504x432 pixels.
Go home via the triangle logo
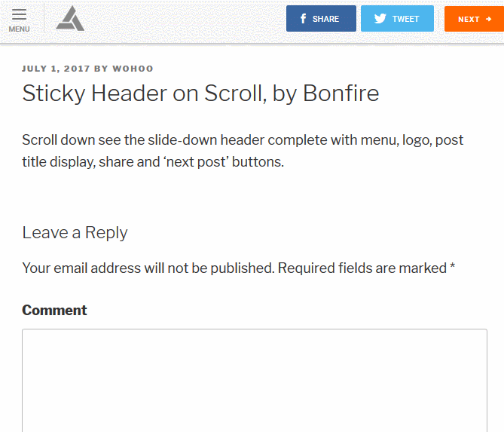[70, 18]
